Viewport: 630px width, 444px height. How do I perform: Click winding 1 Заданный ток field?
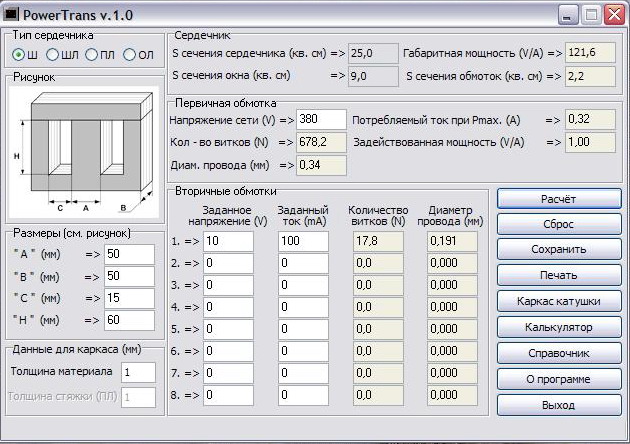click(302, 242)
